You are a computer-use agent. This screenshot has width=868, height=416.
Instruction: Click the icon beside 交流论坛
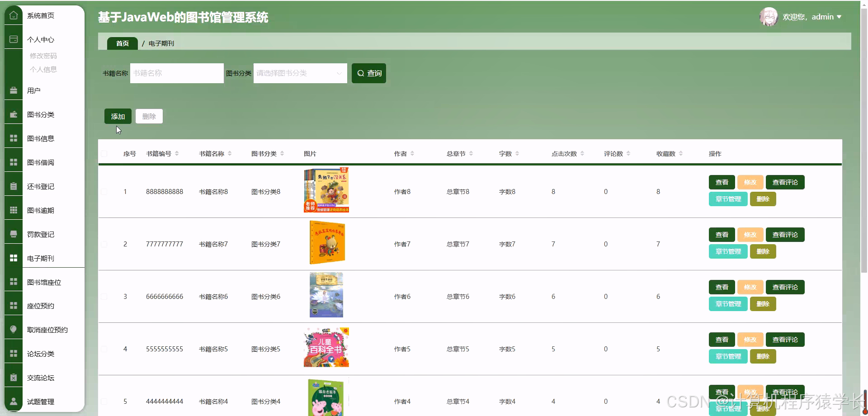[14, 378]
